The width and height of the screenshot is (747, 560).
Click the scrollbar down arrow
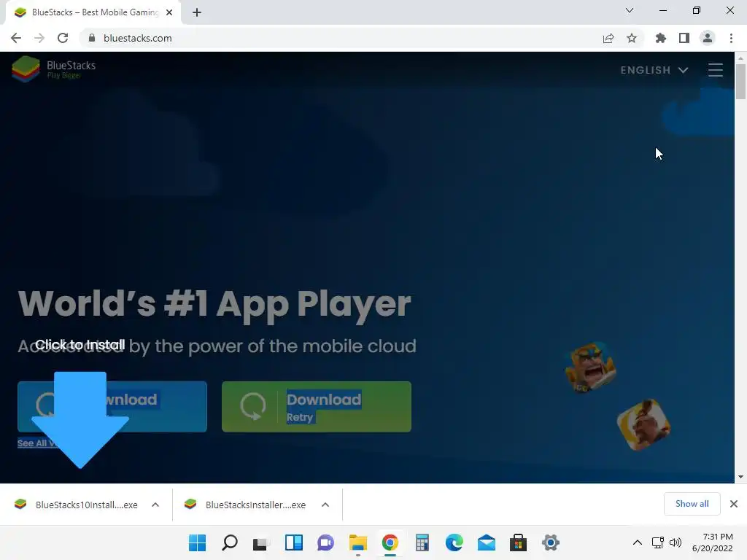[740, 477]
